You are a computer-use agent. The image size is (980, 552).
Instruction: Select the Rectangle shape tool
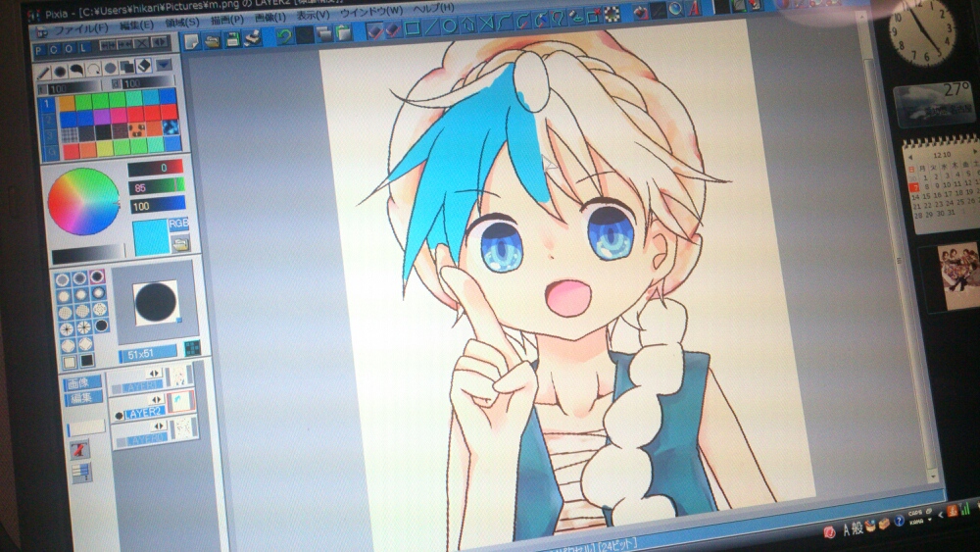[x=413, y=28]
